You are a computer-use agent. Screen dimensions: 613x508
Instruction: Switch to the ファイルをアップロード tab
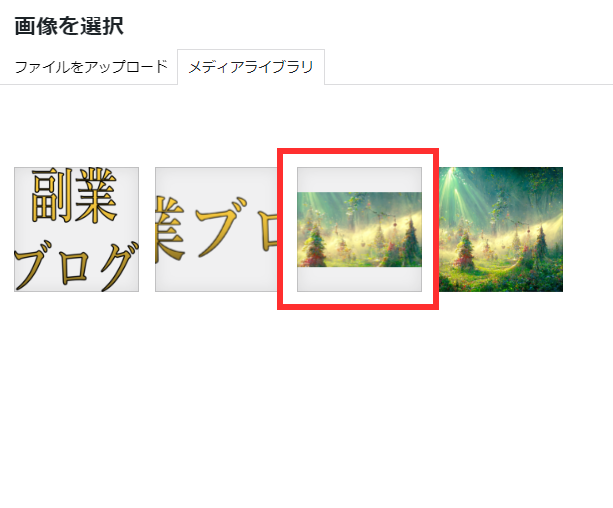(x=91, y=67)
